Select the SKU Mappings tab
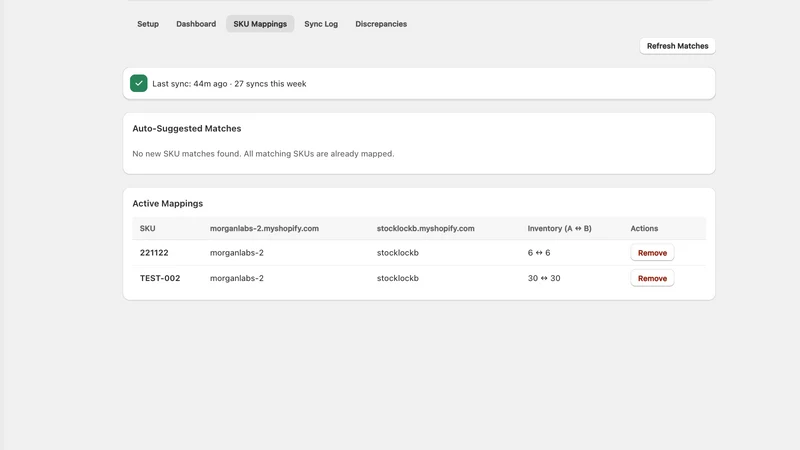The height and width of the screenshot is (450, 800). pos(260,24)
